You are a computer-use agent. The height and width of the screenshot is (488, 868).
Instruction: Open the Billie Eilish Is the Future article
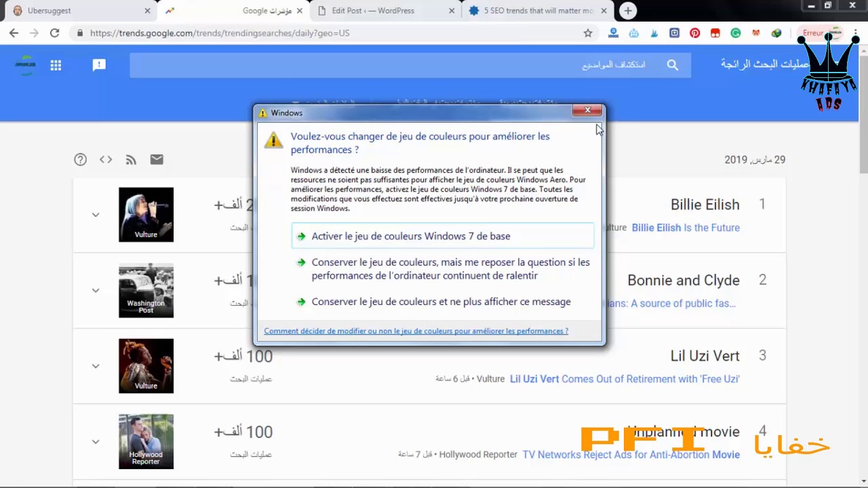coord(686,228)
